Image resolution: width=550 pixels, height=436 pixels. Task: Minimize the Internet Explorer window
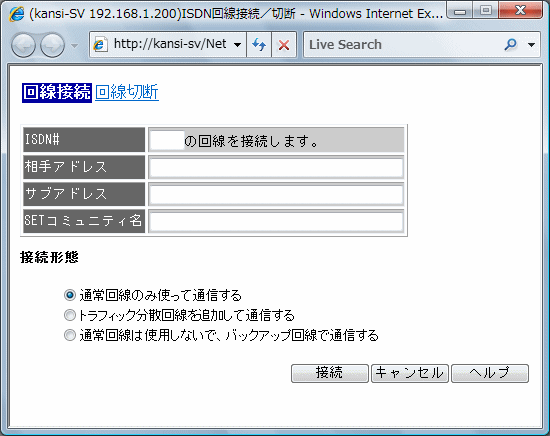[x=460, y=11]
